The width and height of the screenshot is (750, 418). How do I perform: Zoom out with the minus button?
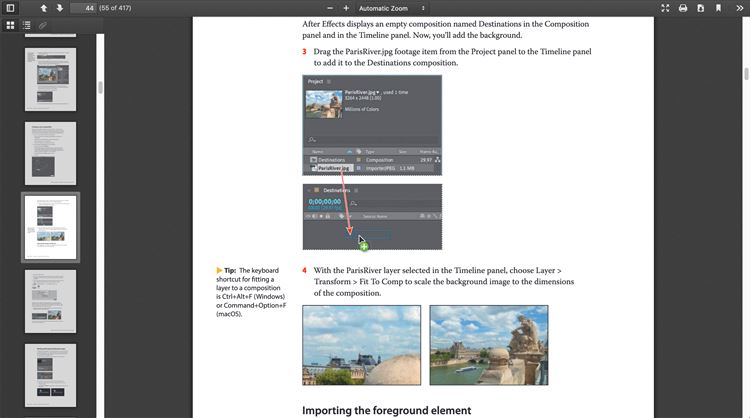tap(330, 8)
